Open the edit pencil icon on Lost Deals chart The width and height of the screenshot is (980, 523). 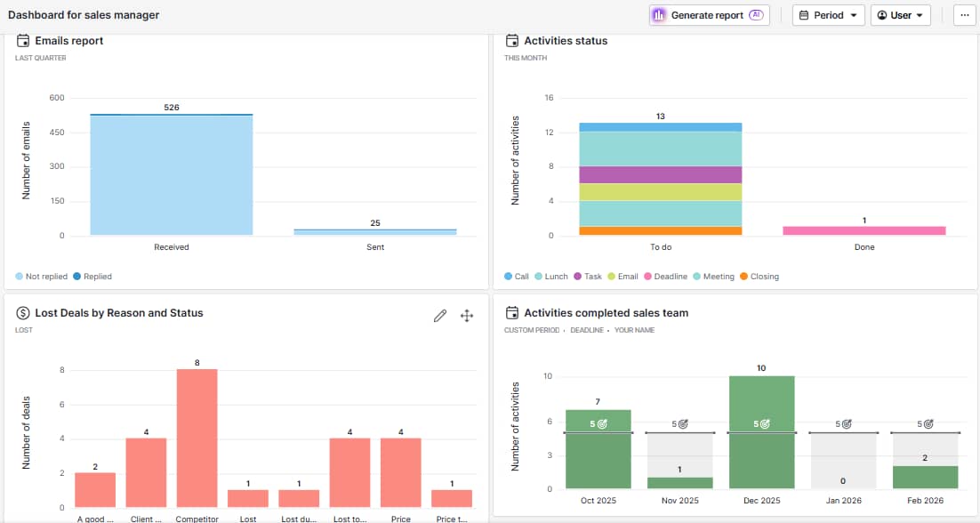440,316
